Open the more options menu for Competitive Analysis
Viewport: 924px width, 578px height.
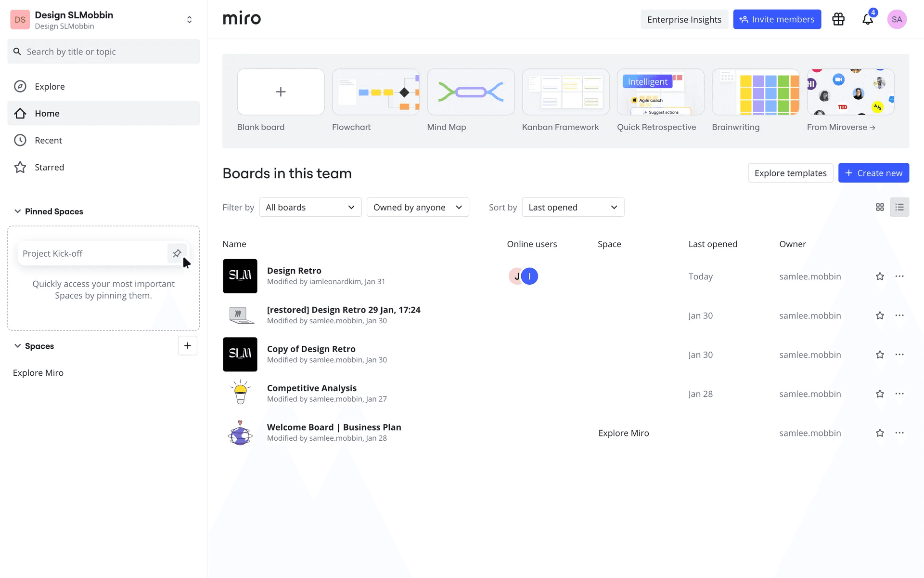coord(899,394)
